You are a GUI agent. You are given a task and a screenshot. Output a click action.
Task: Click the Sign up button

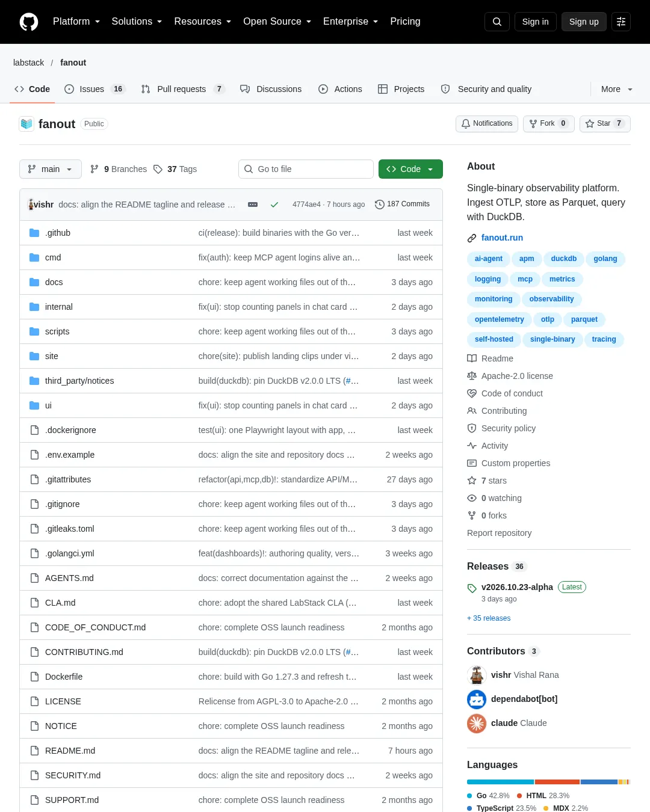[x=584, y=22]
